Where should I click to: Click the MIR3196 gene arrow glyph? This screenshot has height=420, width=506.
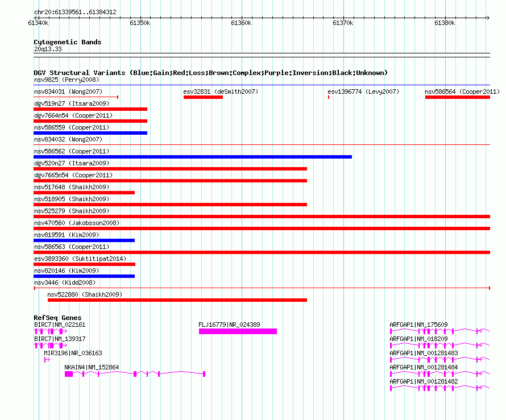tap(47, 360)
